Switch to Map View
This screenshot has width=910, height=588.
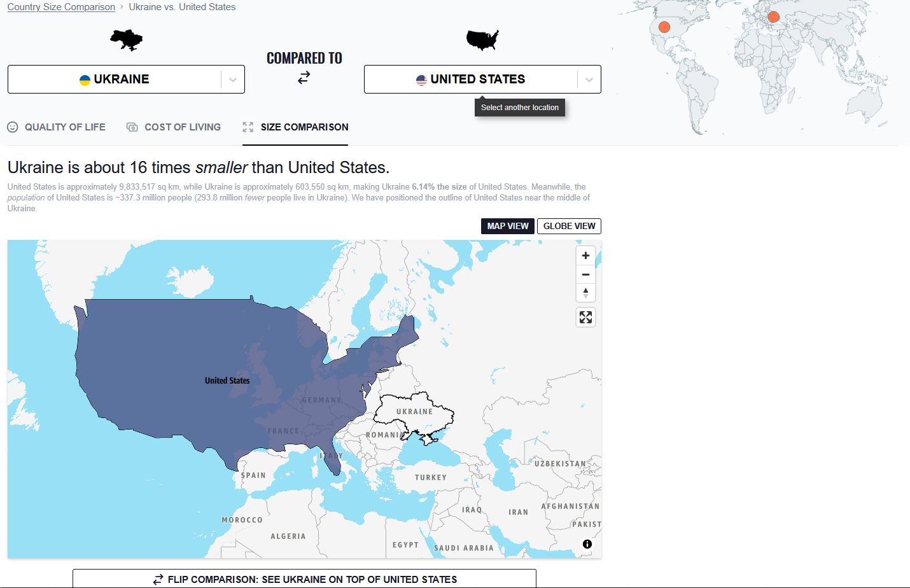point(508,226)
